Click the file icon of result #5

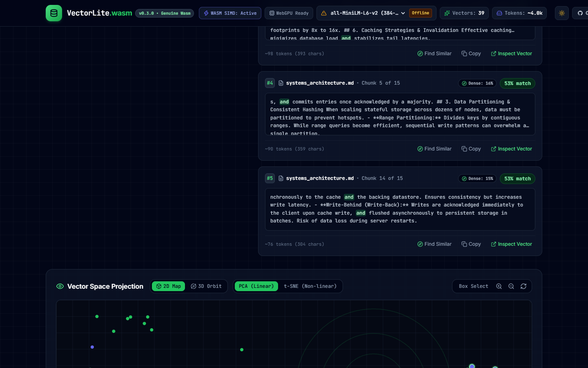click(x=281, y=178)
